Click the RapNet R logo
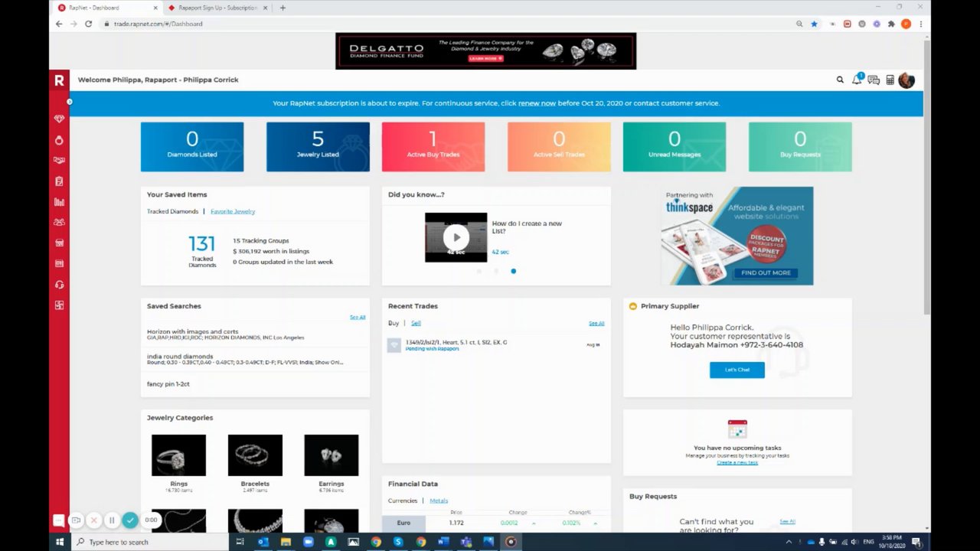Image resolution: width=980 pixels, height=551 pixels. (x=59, y=80)
